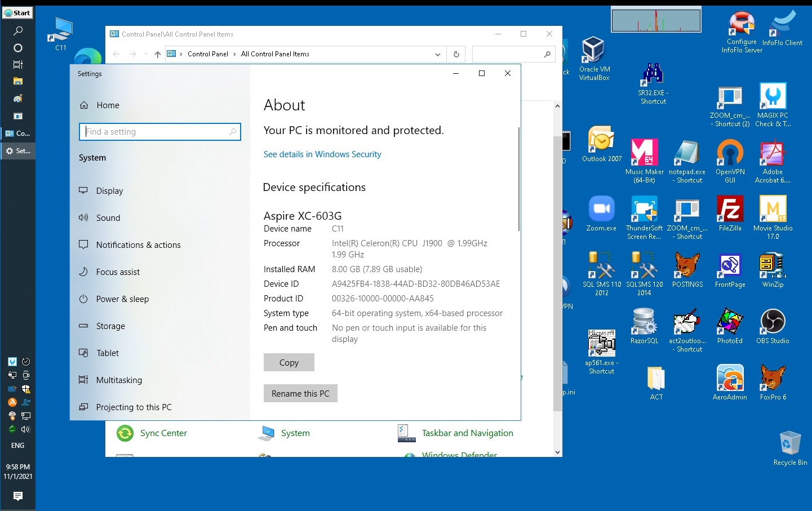Open recent locations dropdown in Control Panel
Screen dimensions: 812x511
click(146, 54)
